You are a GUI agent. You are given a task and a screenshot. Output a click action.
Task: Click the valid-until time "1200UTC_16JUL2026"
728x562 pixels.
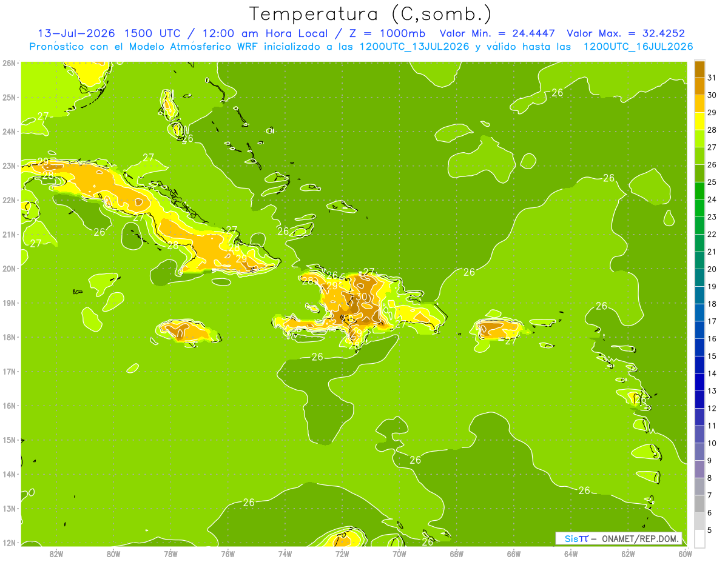point(638,47)
